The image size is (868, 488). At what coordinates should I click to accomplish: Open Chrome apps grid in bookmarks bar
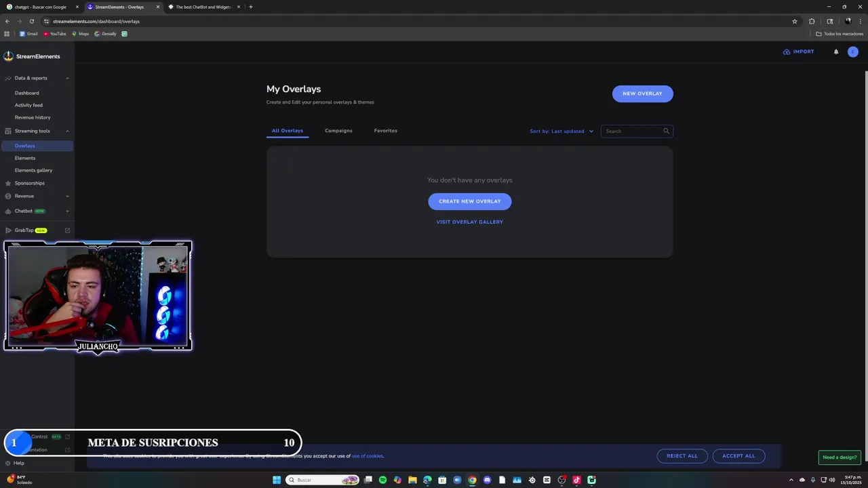point(7,33)
